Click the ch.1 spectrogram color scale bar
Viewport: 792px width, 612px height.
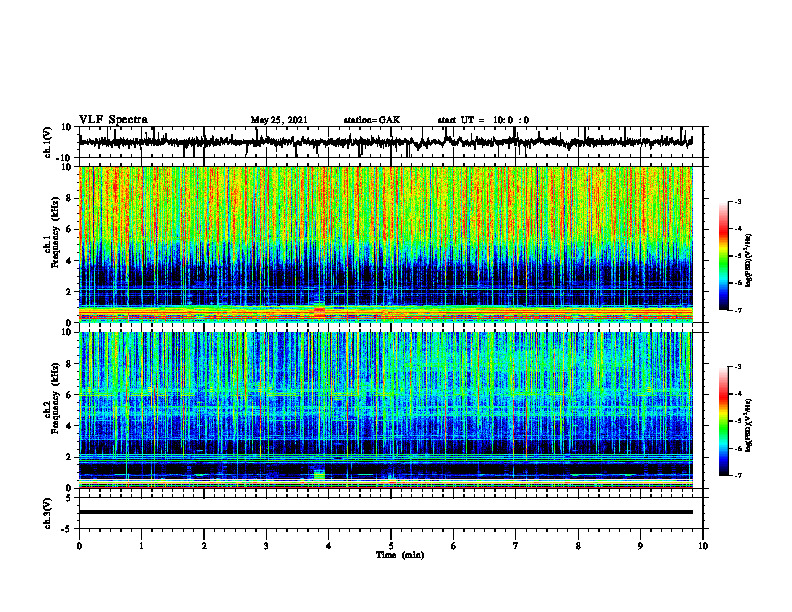click(723, 256)
